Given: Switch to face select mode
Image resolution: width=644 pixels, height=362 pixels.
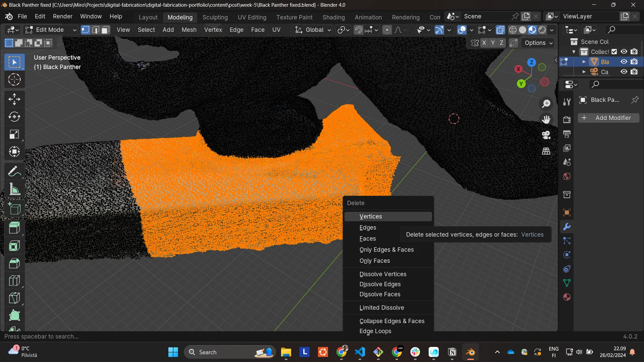Looking at the screenshot, I should (x=106, y=30).
